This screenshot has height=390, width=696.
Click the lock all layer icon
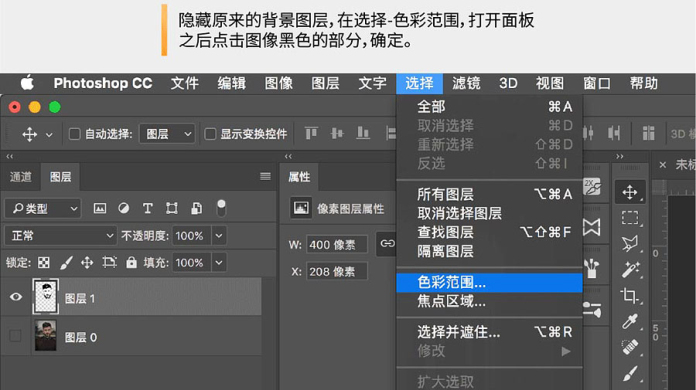click(x=131, y=263)
